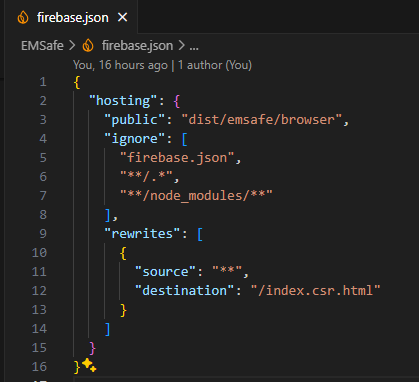This screenshot has width=419, height=382.
Task: Click the "rewrites" property key
Action: [142, 234]
